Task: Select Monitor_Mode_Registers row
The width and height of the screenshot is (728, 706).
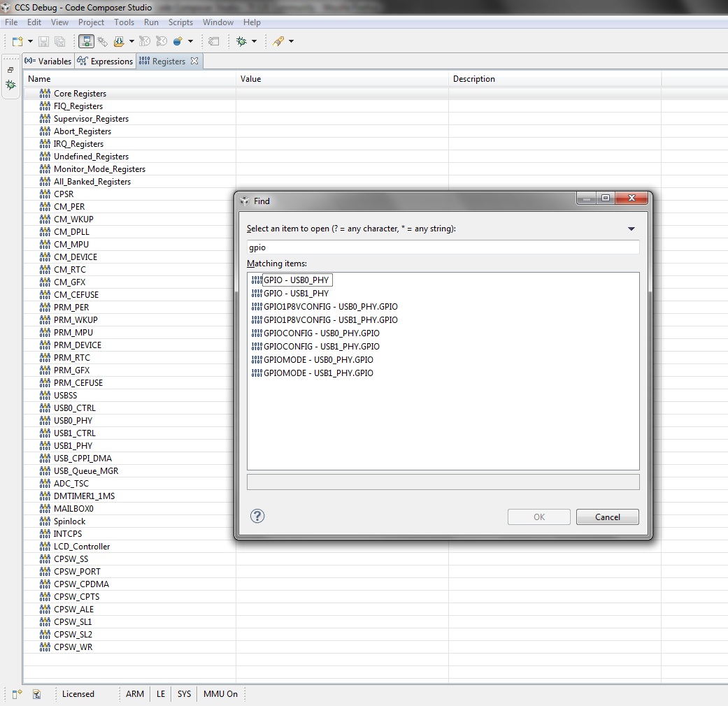Action: (99, 169)
